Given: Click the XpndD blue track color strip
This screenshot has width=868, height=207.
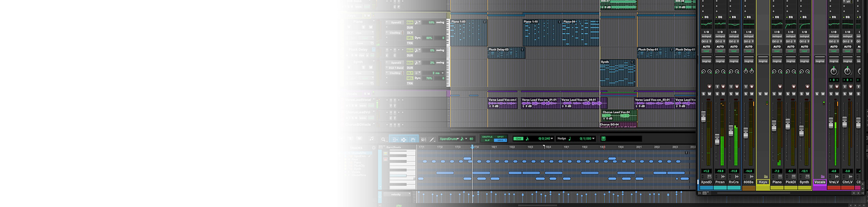Looking at the screenshot, I should [x=706, y=187].
